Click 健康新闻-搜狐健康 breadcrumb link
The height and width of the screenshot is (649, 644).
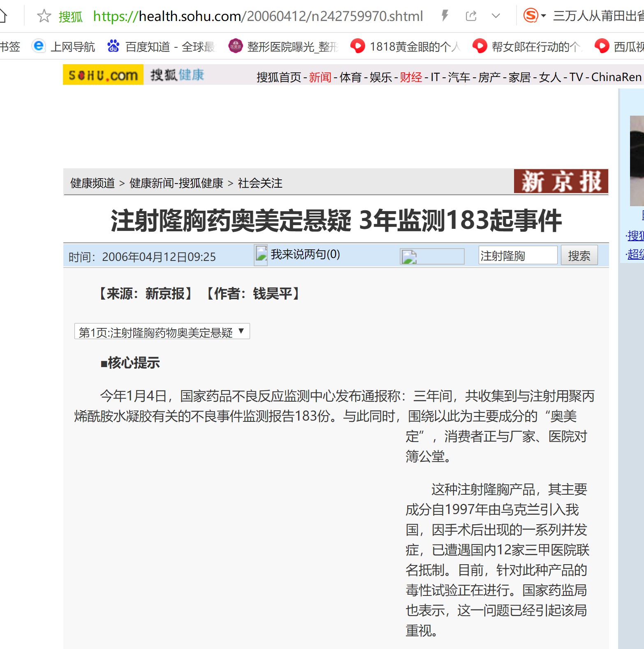(176, 183)
